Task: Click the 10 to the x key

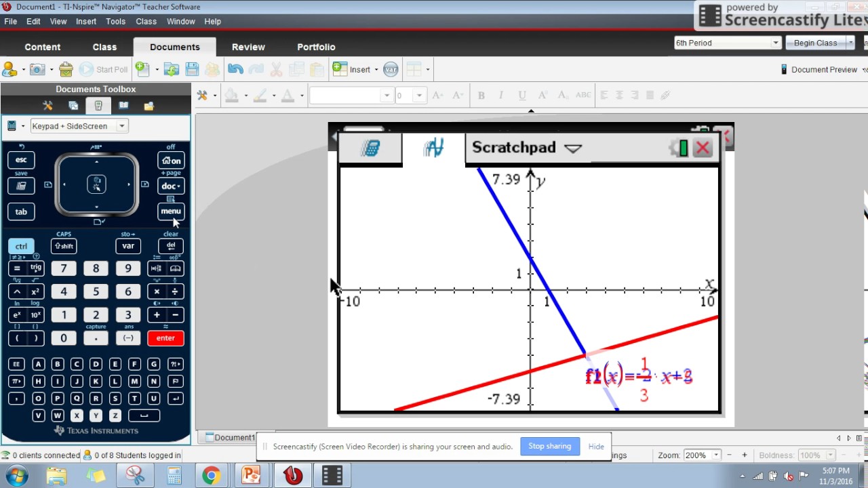Action: [x=36, y=315]
